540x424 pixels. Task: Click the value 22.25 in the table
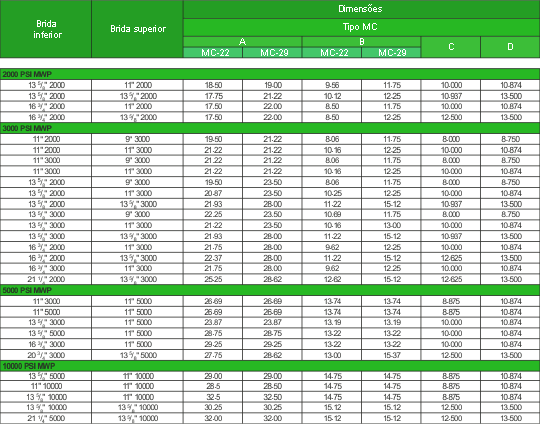click(x=213, y=215)
